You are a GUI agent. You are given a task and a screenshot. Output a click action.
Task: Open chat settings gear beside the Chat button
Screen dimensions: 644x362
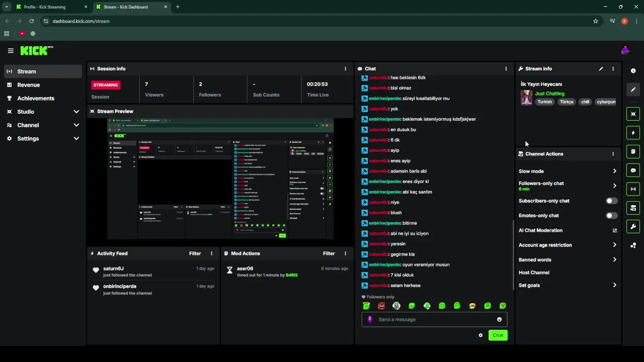[x=480, y=335]
